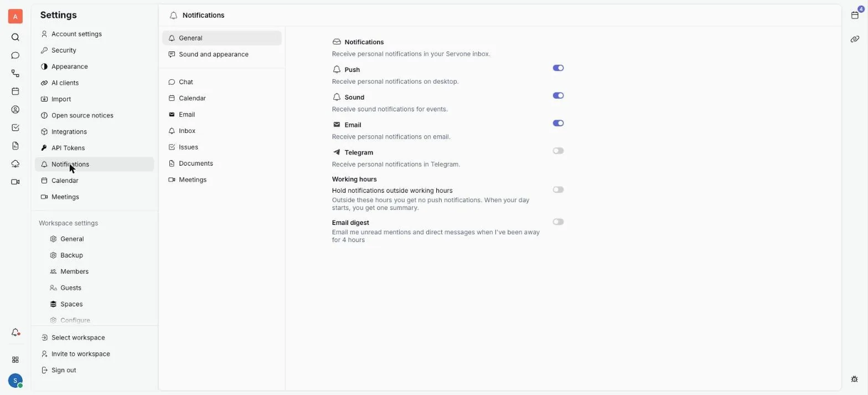868x395 pixels.
Task: Open the video camera icon in the app rail
Action: 15,182
